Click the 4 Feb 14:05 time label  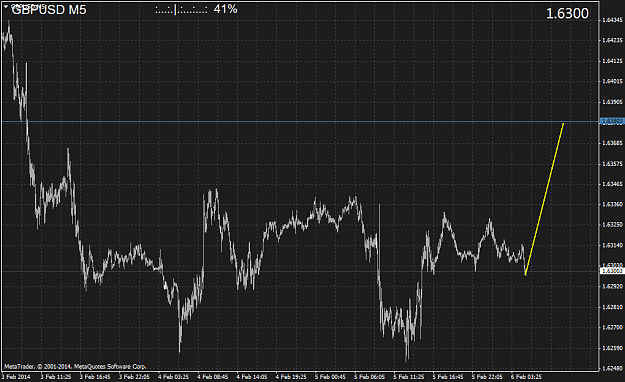pos(252,377)
